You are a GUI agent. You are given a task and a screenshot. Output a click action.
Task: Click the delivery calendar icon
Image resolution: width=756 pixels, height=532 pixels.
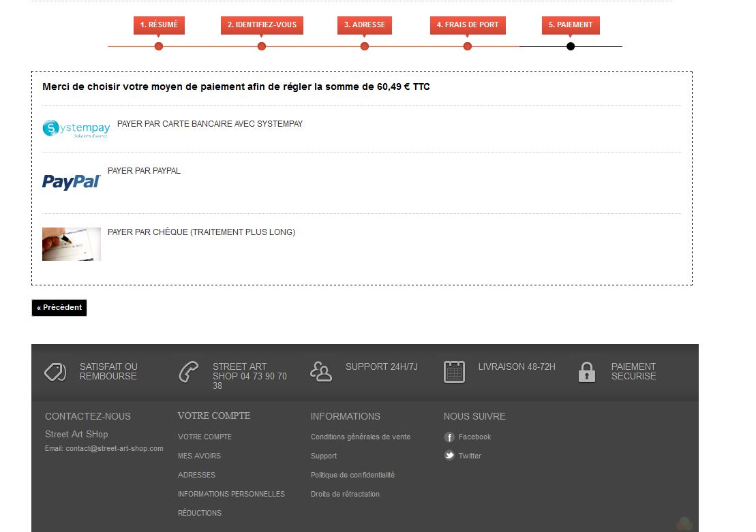tap(454, 372)
